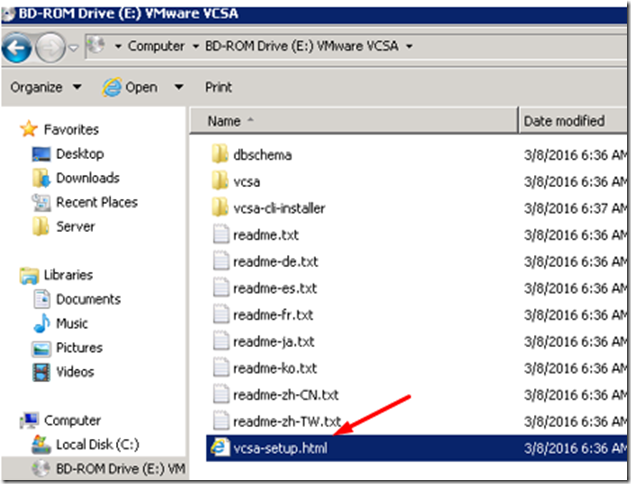This screenshot has height=484, width=631.
Task: Expand arrow after BD-ROM Drive breadcrumb
Action: 409,46
